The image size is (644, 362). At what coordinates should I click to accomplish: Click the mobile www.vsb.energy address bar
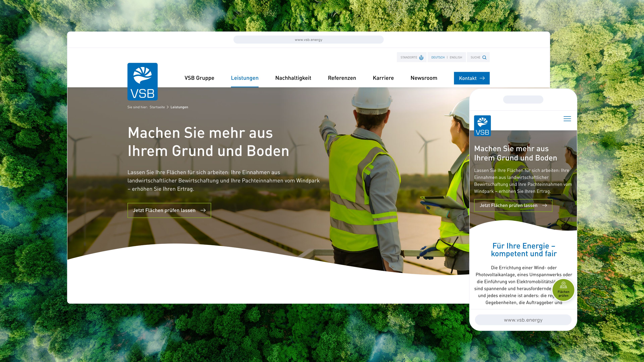click(x=523, y=320)
